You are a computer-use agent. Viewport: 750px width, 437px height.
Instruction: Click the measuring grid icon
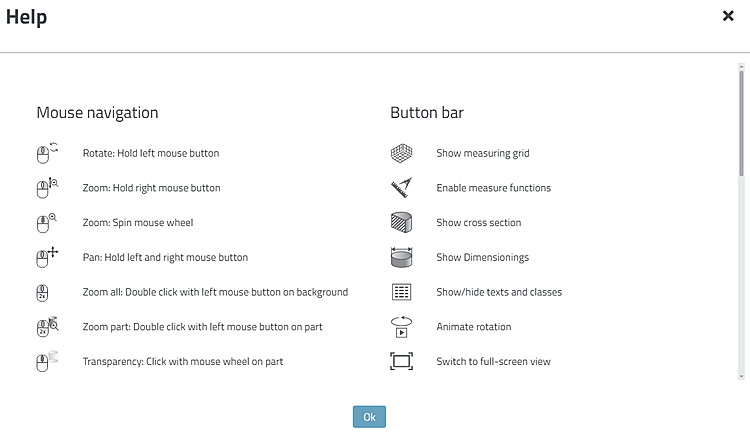tap(401, 153)
